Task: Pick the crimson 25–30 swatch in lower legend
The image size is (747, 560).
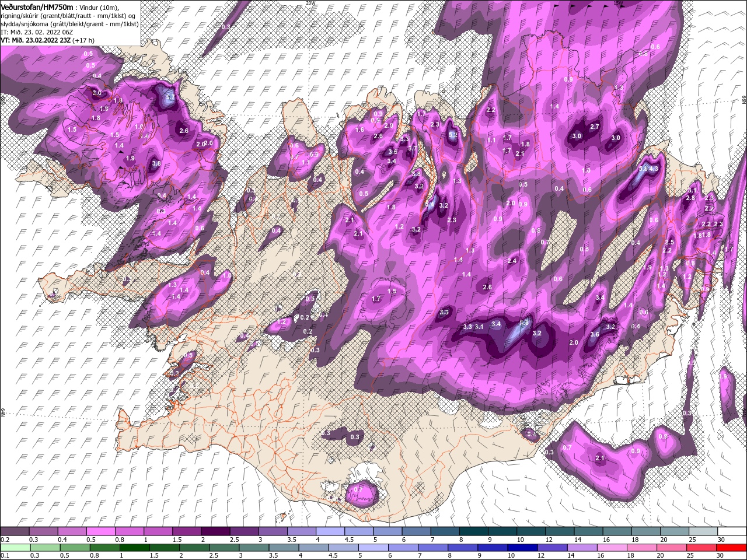Action: click(701, 548)
